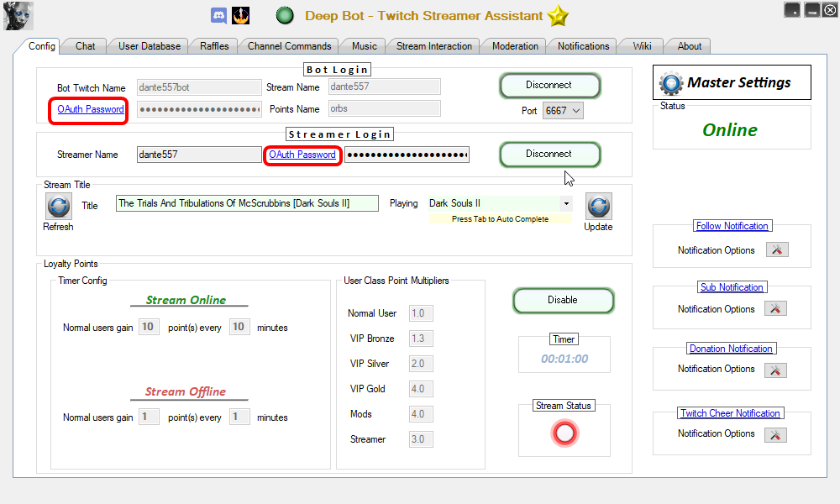Click the Streamer OAuth password field
Viewport: 840px width, 504px height.
407,155
